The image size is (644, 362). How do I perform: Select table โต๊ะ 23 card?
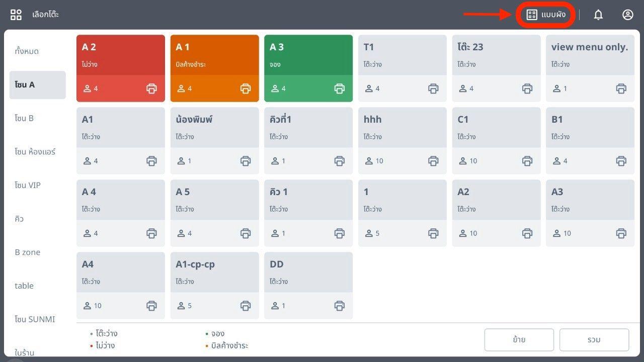tap(496, 56)
